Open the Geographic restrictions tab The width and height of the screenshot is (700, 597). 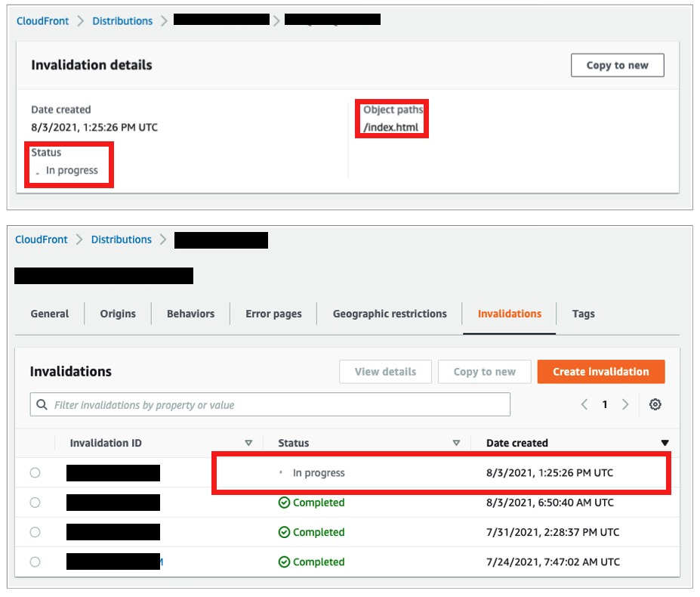pos(390,314)
